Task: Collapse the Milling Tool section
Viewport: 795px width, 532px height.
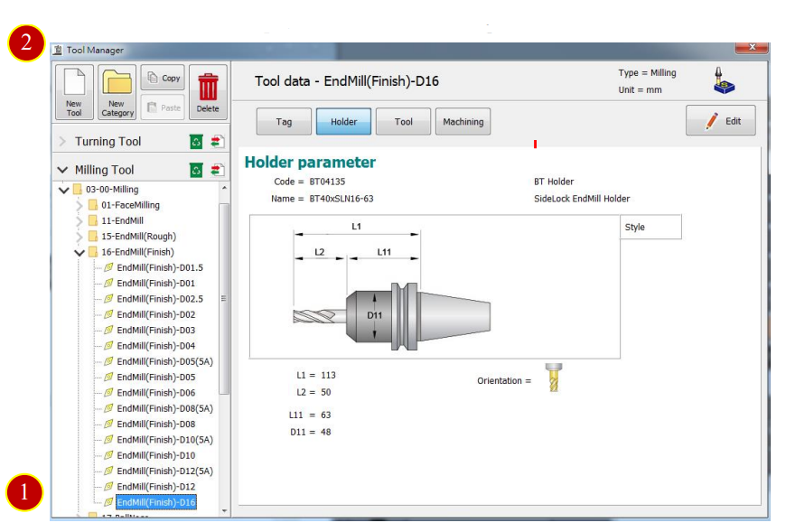Action: click(62, 170)
